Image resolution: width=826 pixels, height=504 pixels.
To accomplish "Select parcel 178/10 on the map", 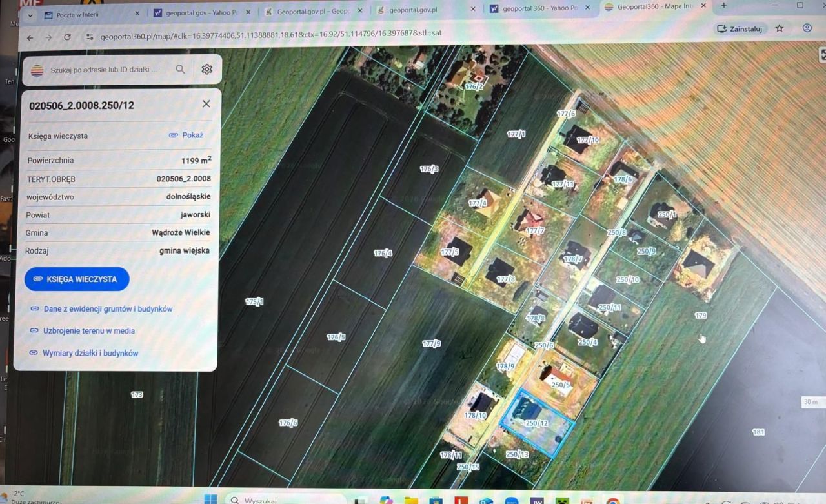I will tap(475, 415).
